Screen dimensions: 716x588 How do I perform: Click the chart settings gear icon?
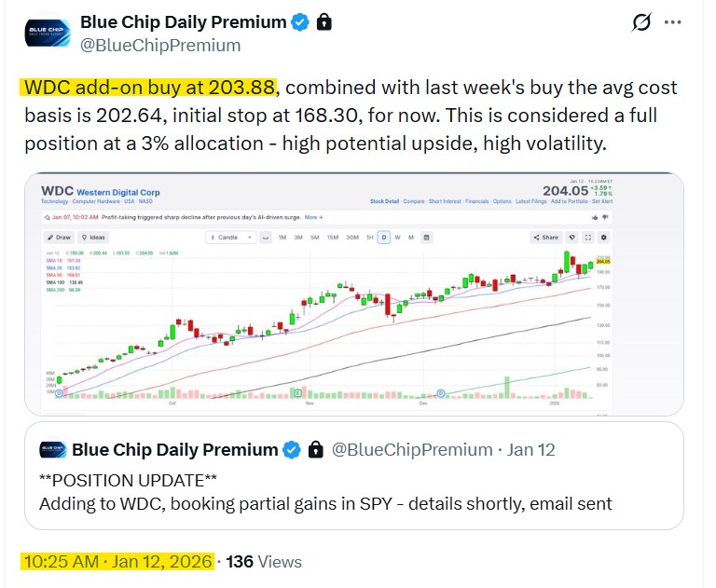[x=602, y=238]
